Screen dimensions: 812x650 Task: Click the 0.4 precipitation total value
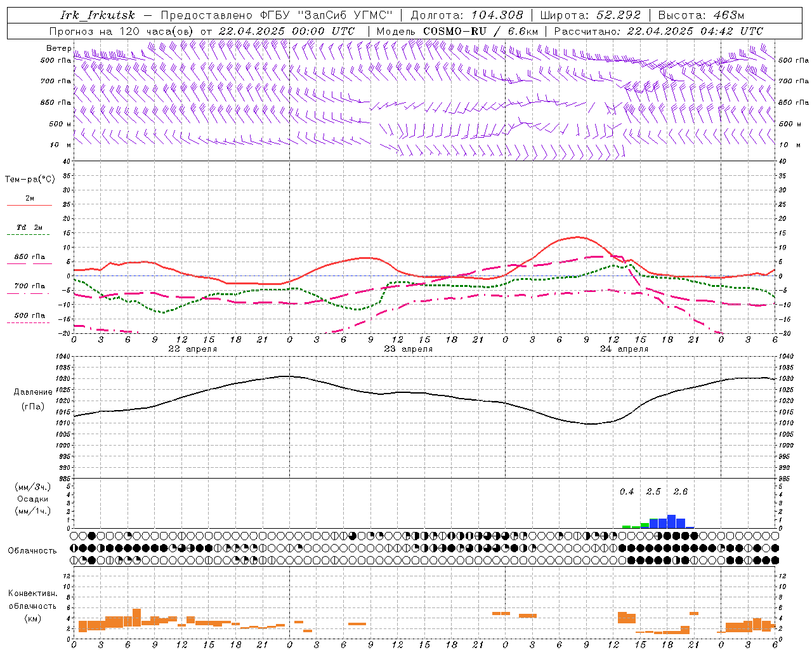[627, 492]
